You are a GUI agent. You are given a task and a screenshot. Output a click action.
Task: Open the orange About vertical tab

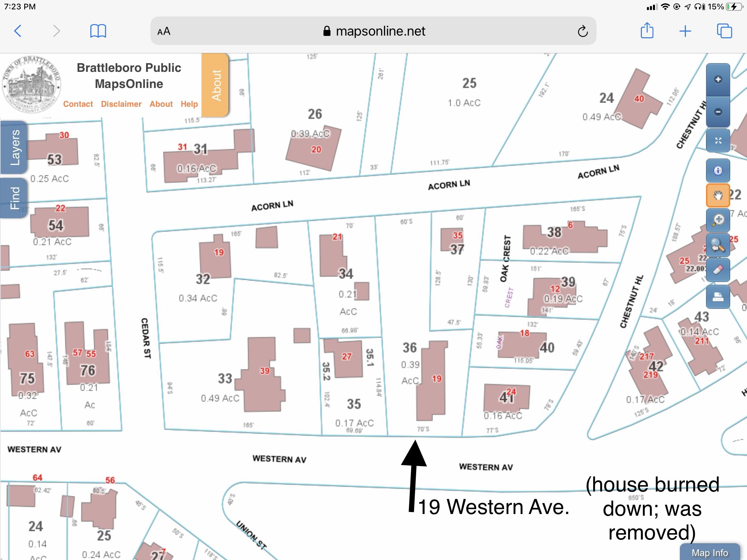point(216,85)
